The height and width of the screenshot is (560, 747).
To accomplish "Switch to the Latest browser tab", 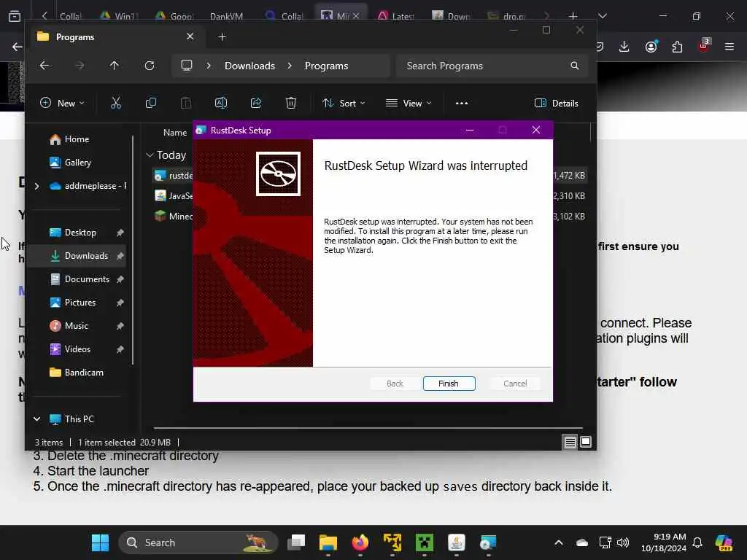I will click(x=396, y=16).
